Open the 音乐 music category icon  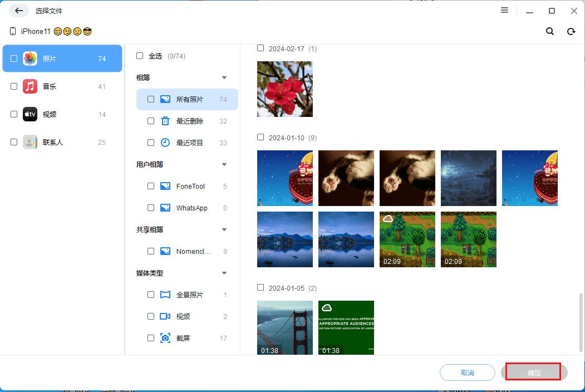(30, 86)
